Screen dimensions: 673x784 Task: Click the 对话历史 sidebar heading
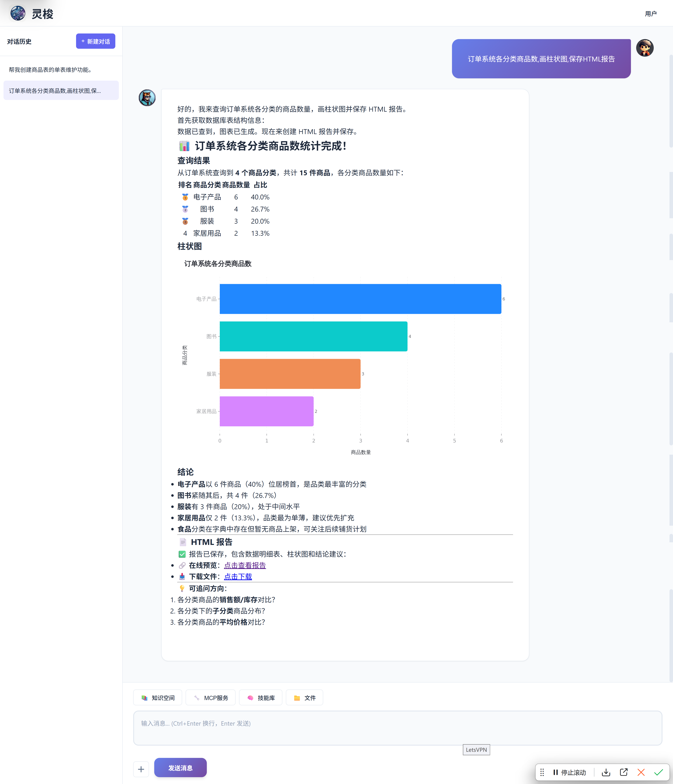[x=19, y=42]
